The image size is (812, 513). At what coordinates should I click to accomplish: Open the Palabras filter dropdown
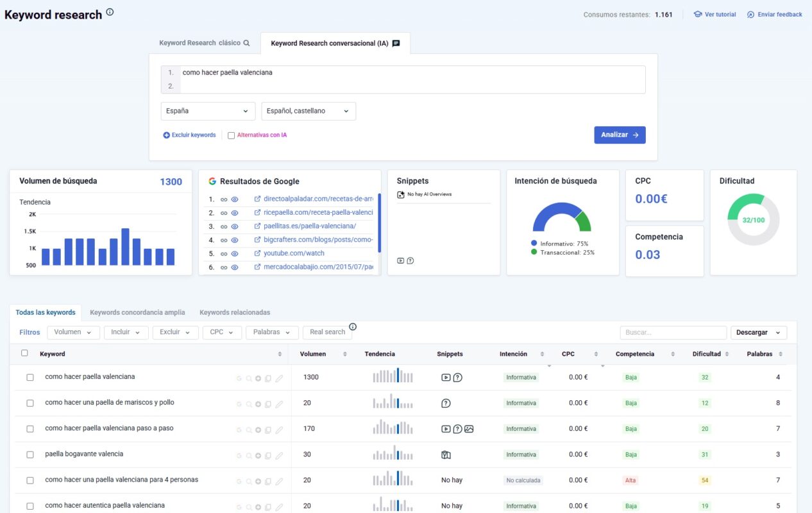click(272, 332)
